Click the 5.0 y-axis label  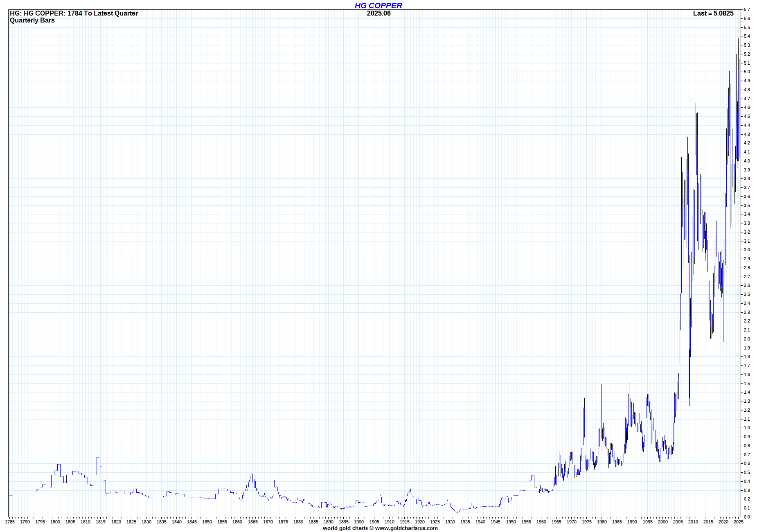coord(747,72)
